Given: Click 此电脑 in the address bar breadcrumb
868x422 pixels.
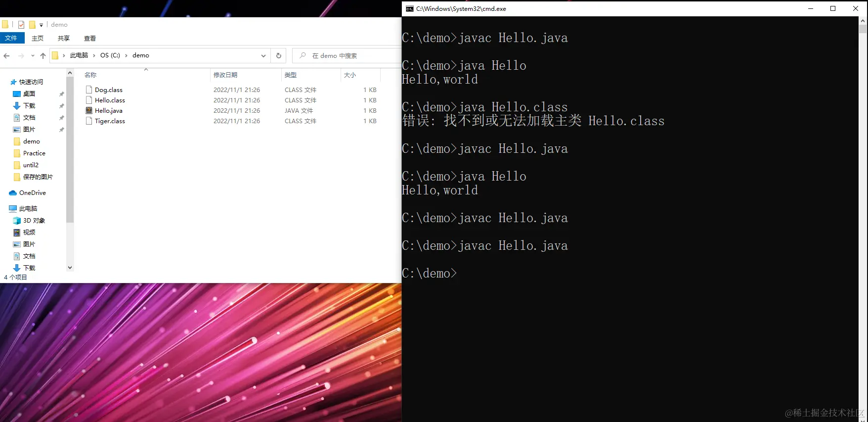Looking at the screenshot, I should click(x=79, y=55).
